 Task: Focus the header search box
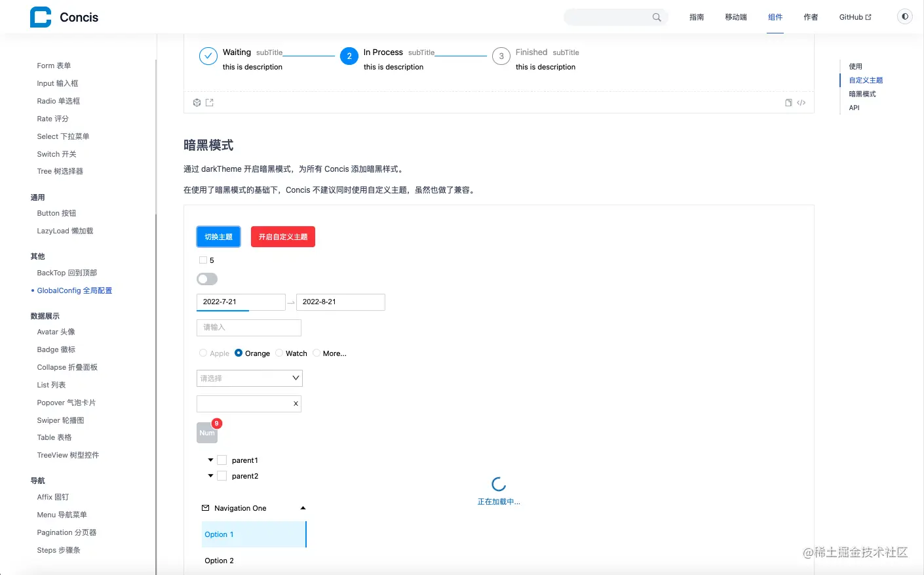point(616,17)
